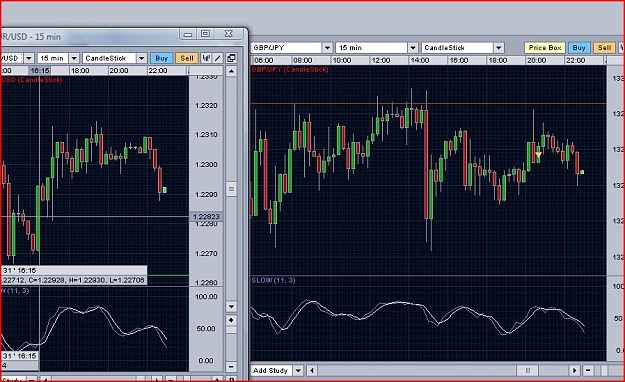Screen dimensions: 625x382
Task: Click the minus zoom-out button on GBP/JPY bottom bar
Action: pyautogui.click(x=588, y=370)
